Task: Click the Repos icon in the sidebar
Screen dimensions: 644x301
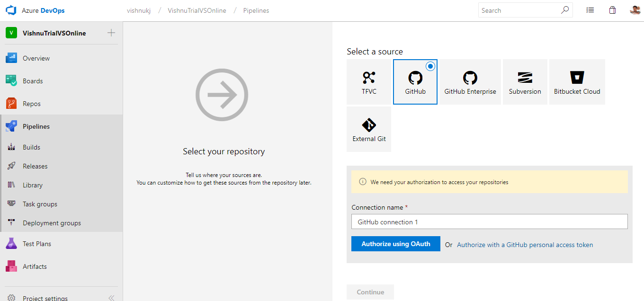Action: coord(11,104)
